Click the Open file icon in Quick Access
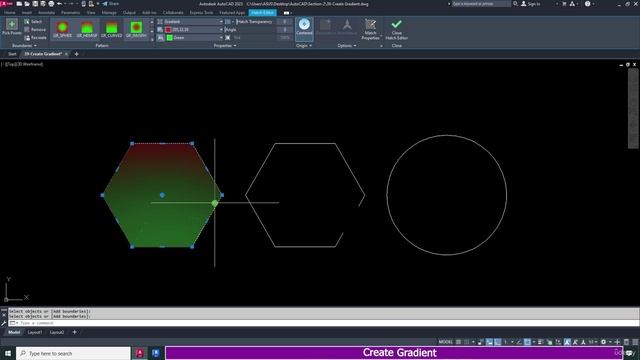The height and width of the screenshot is (360, 640). [x=27, y=4]
